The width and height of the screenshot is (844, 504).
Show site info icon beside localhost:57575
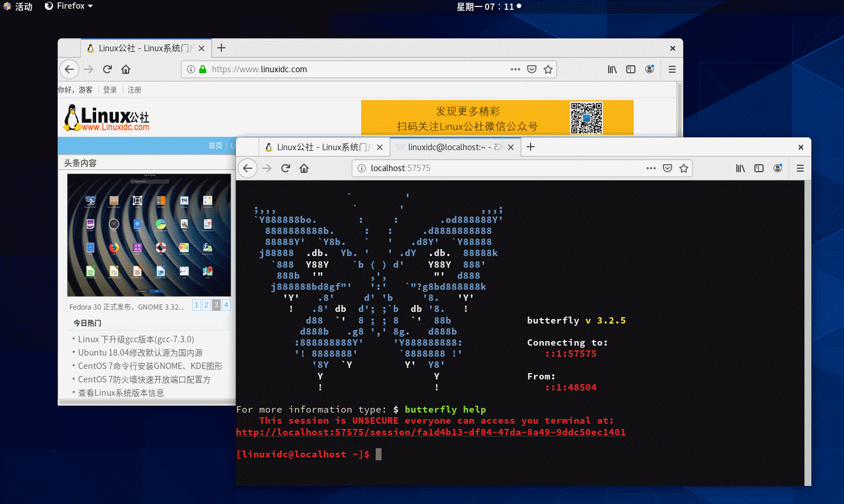361,168
